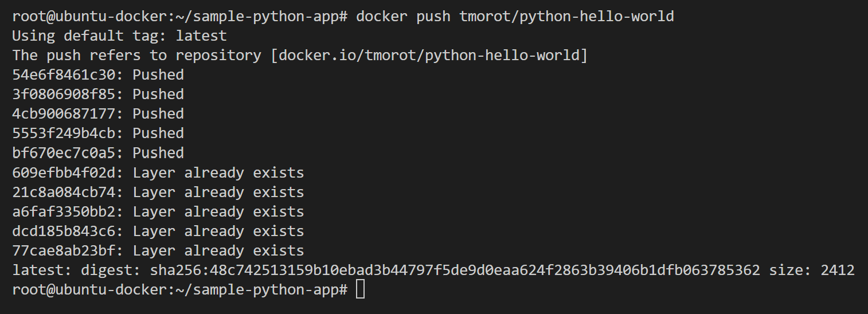
Task: Click "Layer already exists" beside 77cae8ab23bf
Action: click(218, 250)
